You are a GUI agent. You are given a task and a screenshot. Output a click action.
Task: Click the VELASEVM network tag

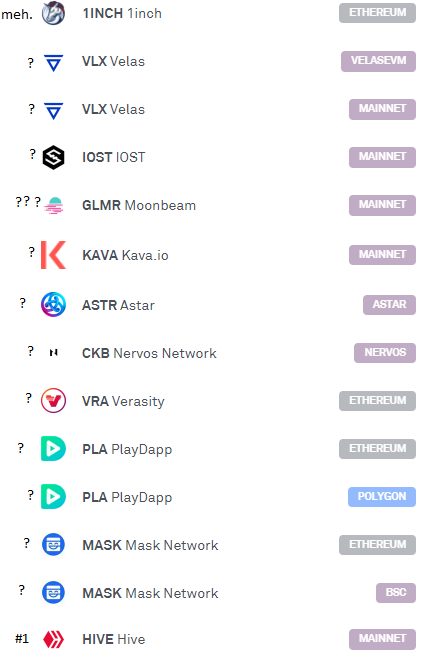(378, 61)
